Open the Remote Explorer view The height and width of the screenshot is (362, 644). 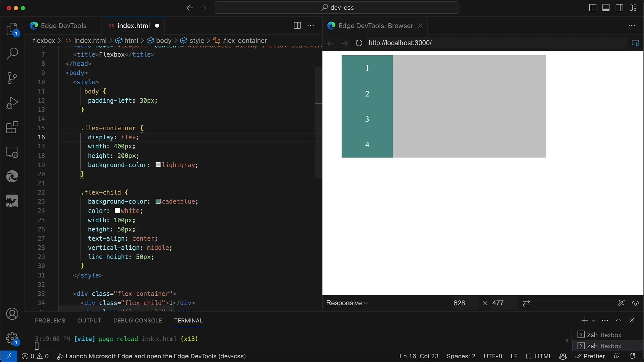[x=12, y=152]
